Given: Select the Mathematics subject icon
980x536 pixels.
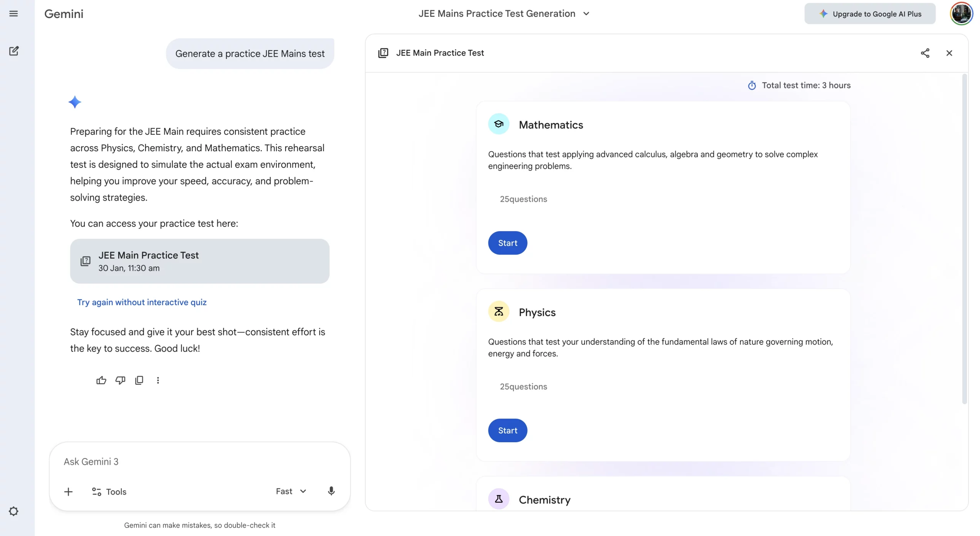Looking at the screenshot, I should [498, 124].
